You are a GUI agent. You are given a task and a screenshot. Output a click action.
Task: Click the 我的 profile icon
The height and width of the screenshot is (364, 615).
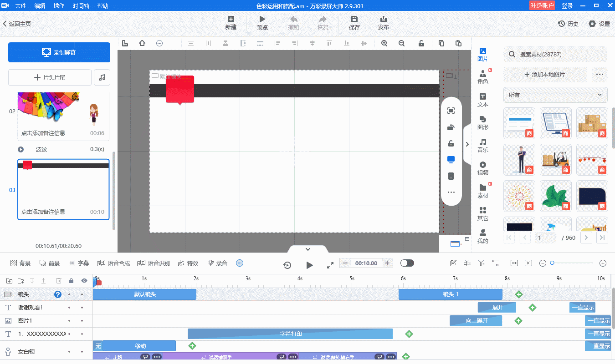pyautogui.click(x=483, y=233)
